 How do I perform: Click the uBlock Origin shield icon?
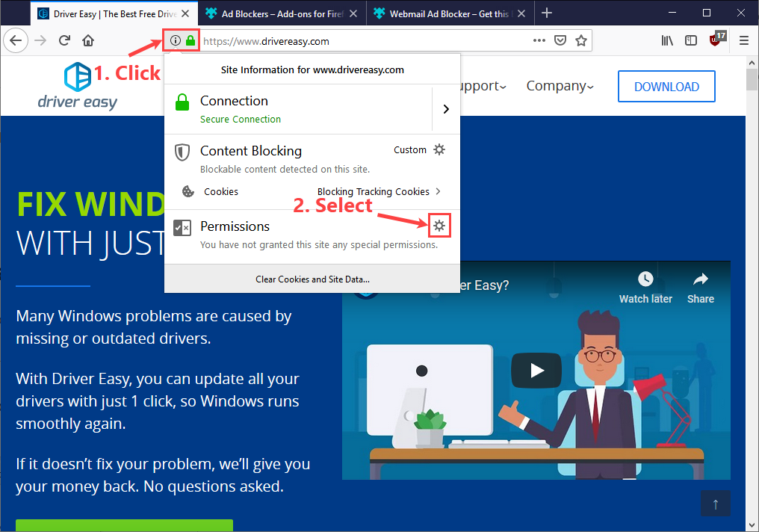pyautogui.click(x=716, y=40)
